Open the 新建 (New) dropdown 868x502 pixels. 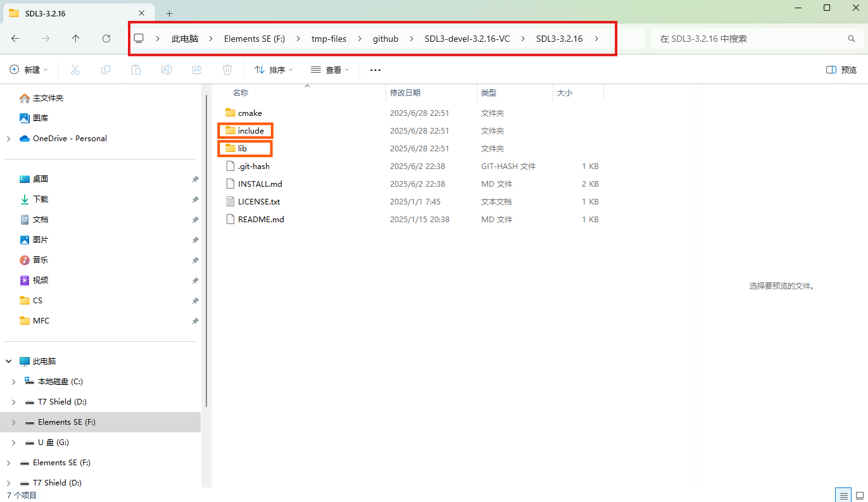coord(28,70)
